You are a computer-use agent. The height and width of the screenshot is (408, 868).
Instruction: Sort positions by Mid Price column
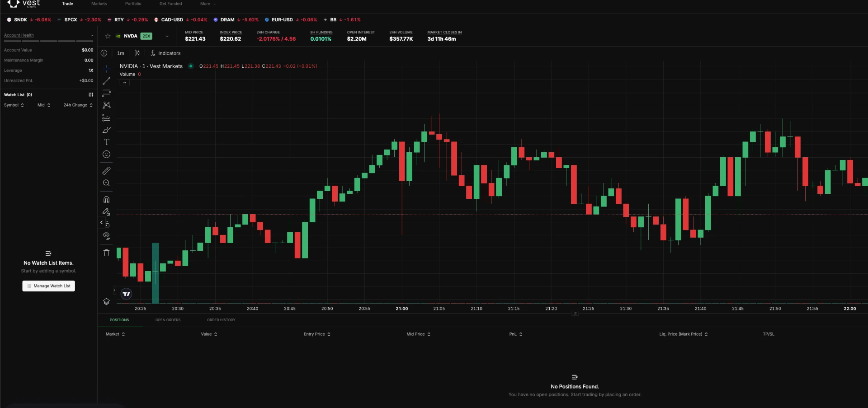(419, 334)
